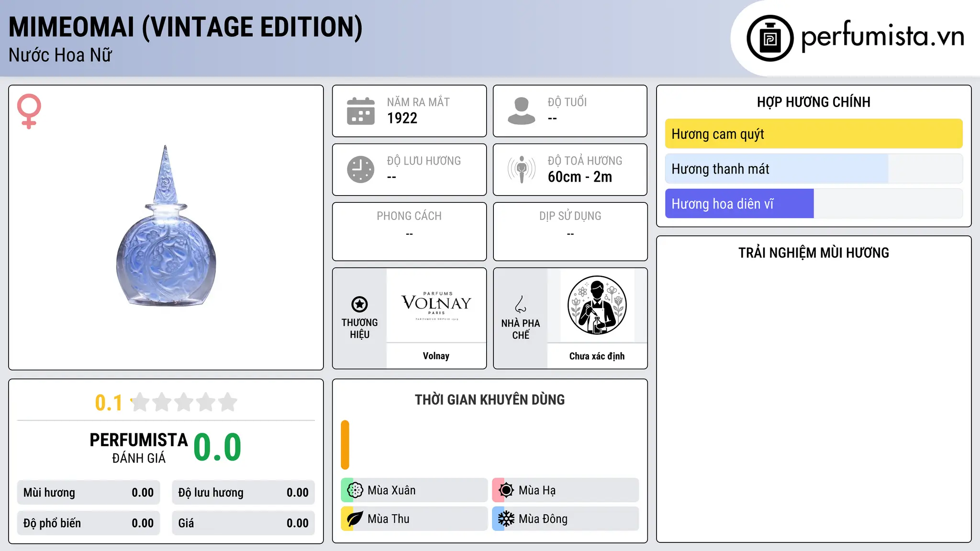Click the flower icon for Mùa Xuân
Viewport: 980px width, 551px height.
point(355,490)
